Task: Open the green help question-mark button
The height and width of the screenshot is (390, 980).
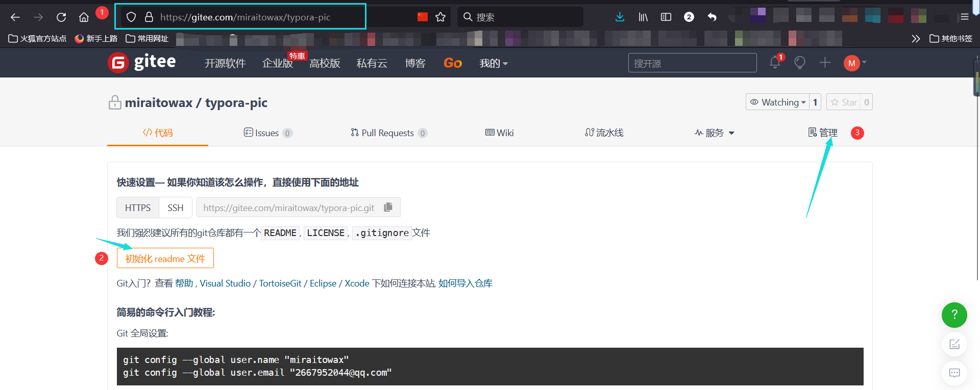Action: tap(954, 315)
